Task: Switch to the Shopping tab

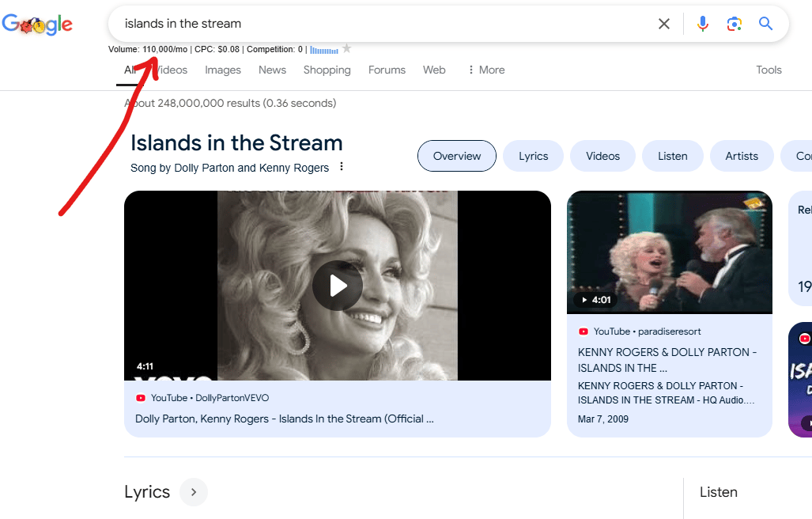Action: pyautogui.click(x=327, y=70)
